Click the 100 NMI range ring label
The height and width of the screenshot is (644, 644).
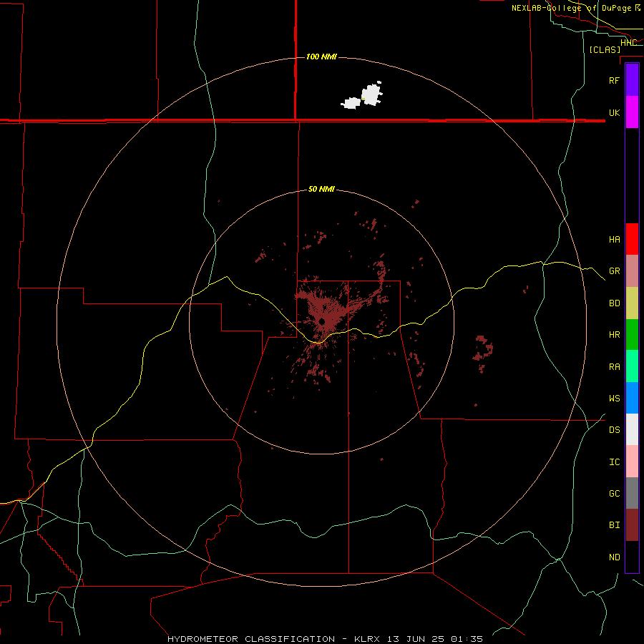pyautogui.click(x=321, y=57)
